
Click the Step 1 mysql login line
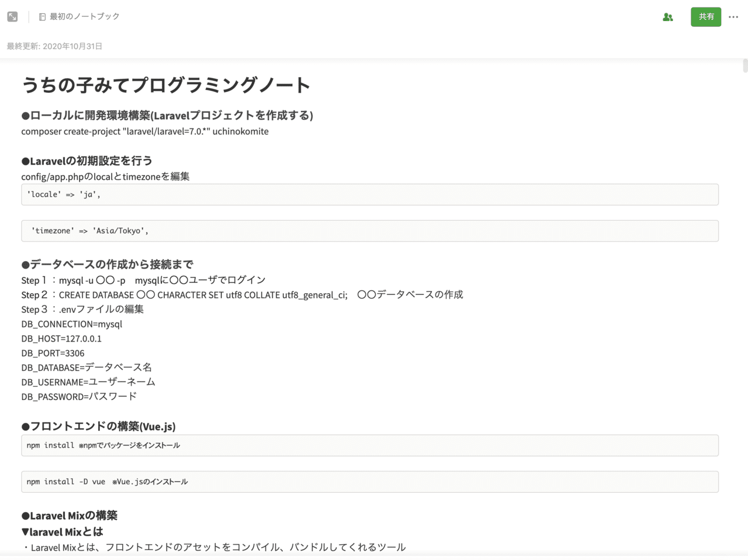(x=144, y=280)
